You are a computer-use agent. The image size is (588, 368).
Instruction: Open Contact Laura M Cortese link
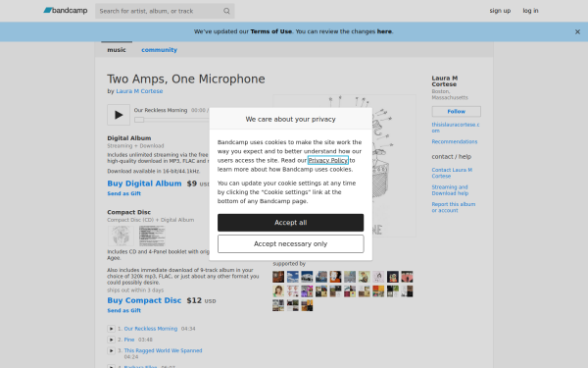[452, 173]
